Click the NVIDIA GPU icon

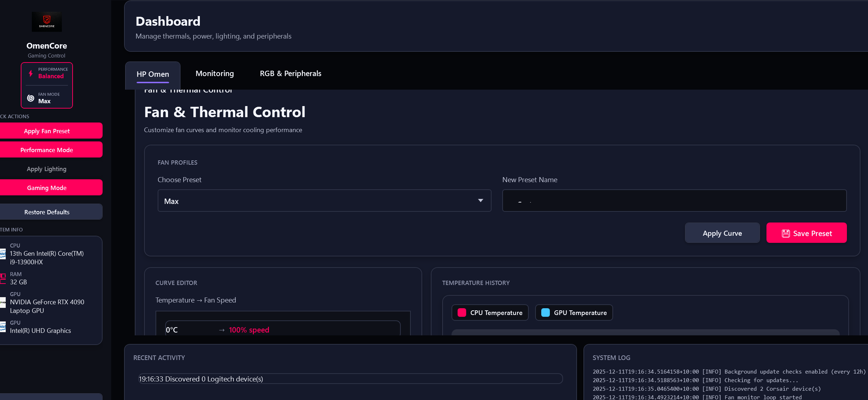coord(3,302)
